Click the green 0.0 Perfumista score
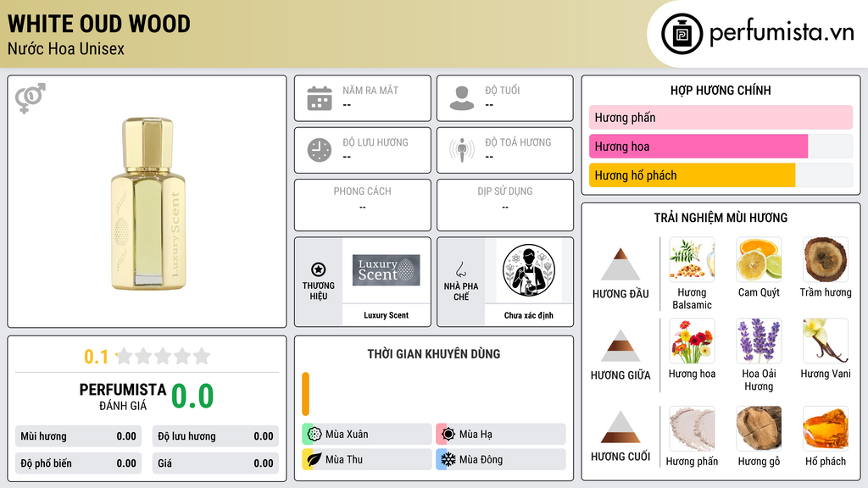This screenshot has height=488, width=868. tap(192, 396)
